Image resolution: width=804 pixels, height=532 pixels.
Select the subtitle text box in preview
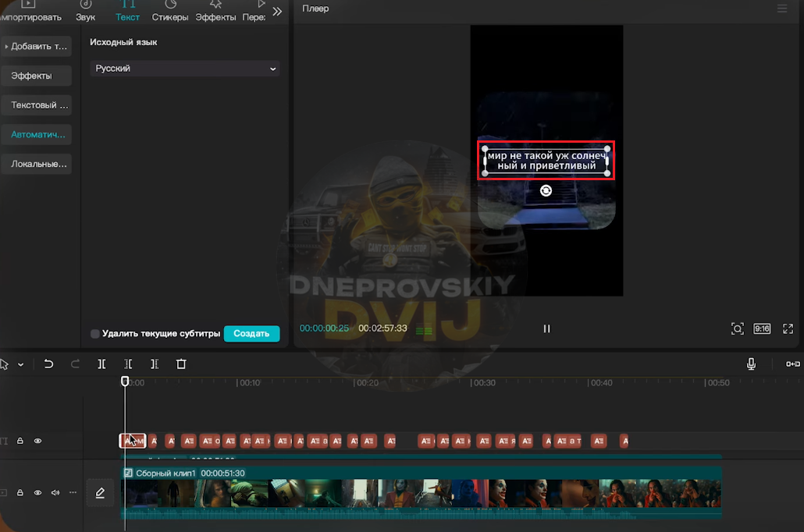point(546,161)
